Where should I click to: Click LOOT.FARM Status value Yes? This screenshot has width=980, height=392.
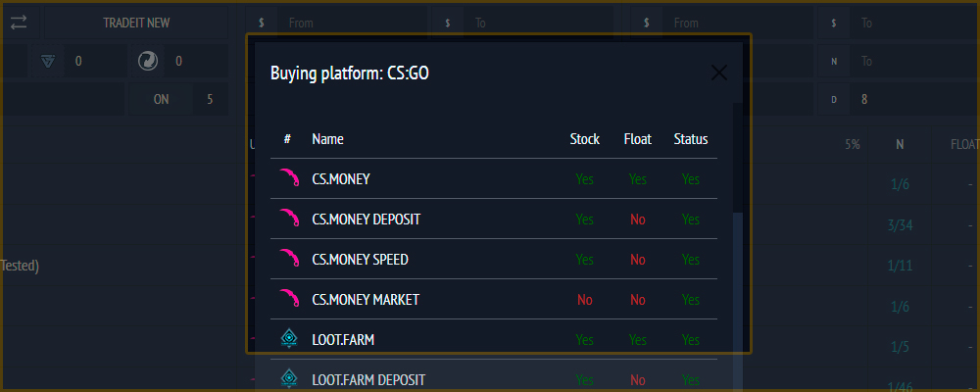tap(691, 339)
